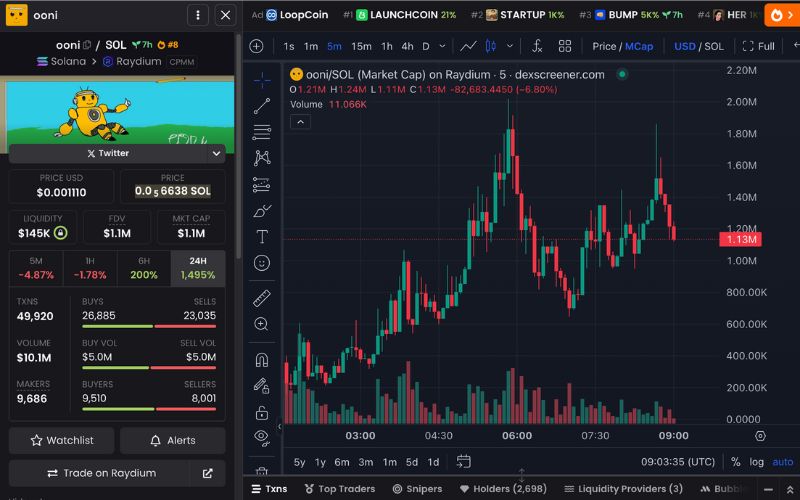Open the go to date calendar icon
Screen dimensions: 800x500
[x=463, y=462]
